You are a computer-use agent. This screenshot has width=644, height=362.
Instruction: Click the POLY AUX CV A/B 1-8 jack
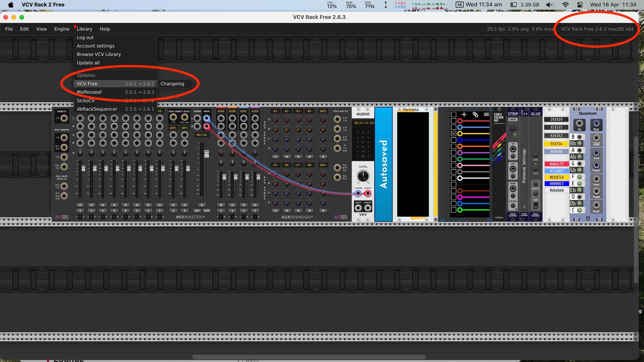[337, 119]
